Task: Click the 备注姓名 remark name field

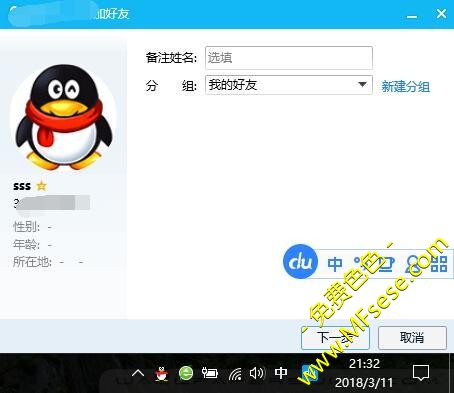Action: click(x=289, y=58)
